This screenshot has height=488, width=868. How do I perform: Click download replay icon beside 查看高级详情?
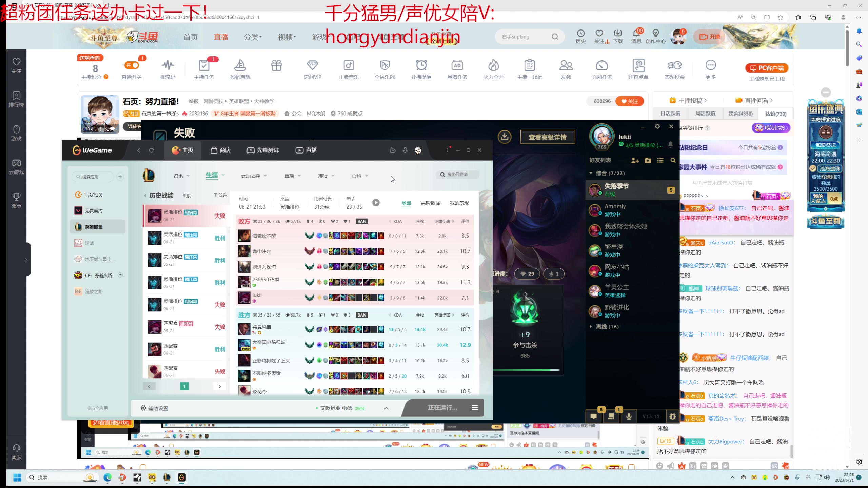(505, 137)
